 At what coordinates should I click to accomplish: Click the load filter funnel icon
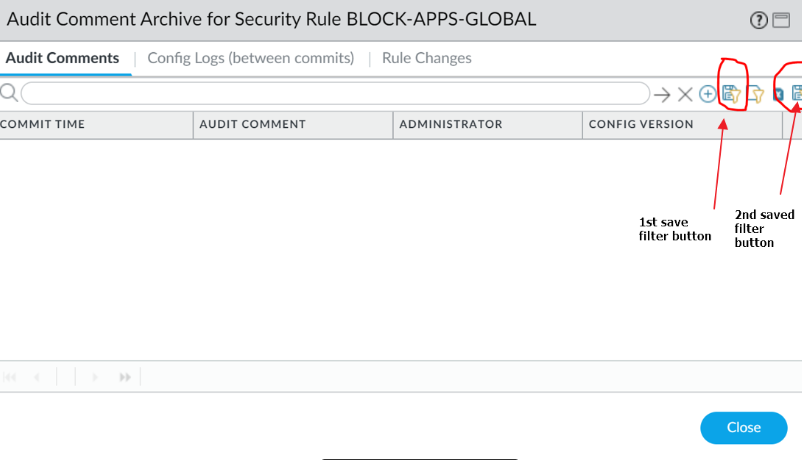point(756,94)
